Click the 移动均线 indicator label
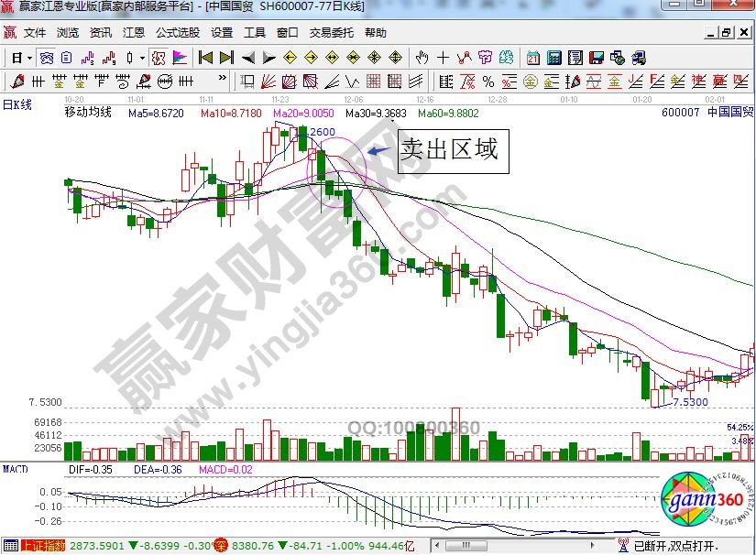The width and height of the screenshot is (756, 555). click(x=87, y=113)
